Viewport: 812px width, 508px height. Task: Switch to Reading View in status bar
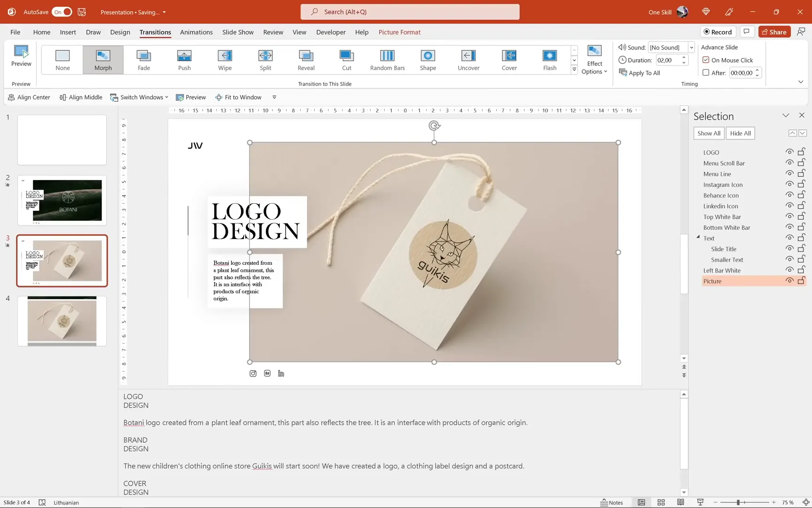tap(680, 502)
